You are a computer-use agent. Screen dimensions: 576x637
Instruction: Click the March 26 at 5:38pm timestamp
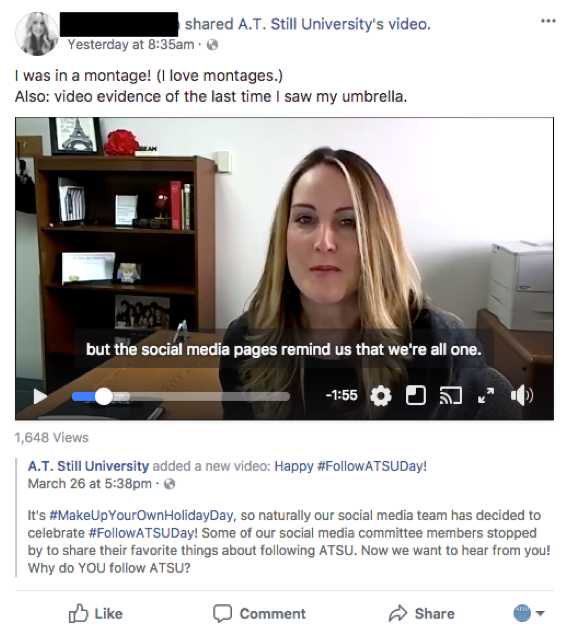click(89, 484)
